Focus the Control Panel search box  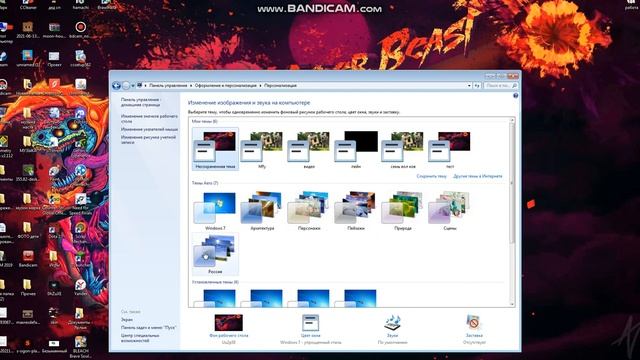[500, 86]
